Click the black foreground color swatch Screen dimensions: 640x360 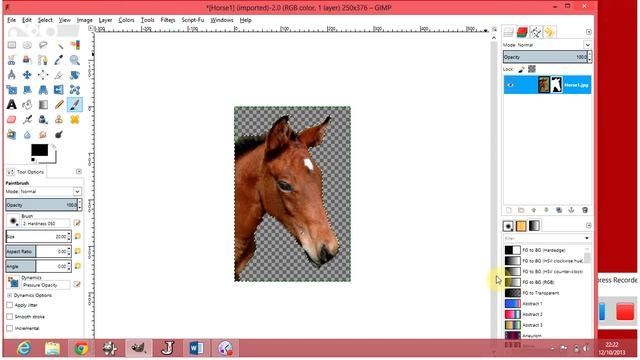tap(39, 150)
